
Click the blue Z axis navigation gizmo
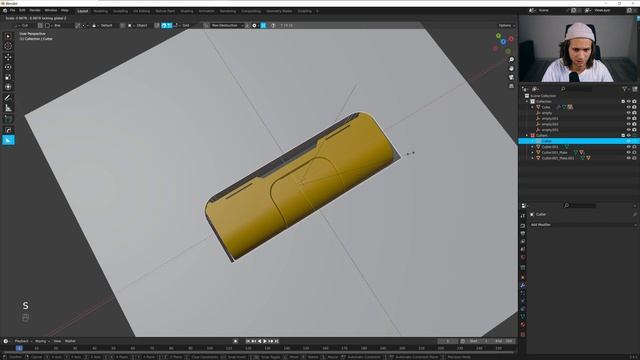pyautogui.click(x=503, y=42)
